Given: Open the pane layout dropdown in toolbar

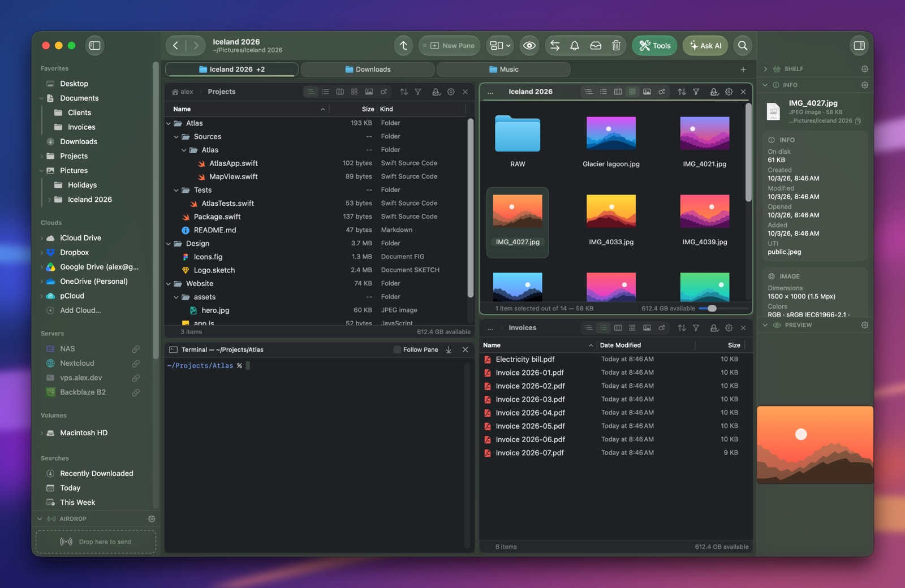Looking at the screenshot, I should click(500, 46).
